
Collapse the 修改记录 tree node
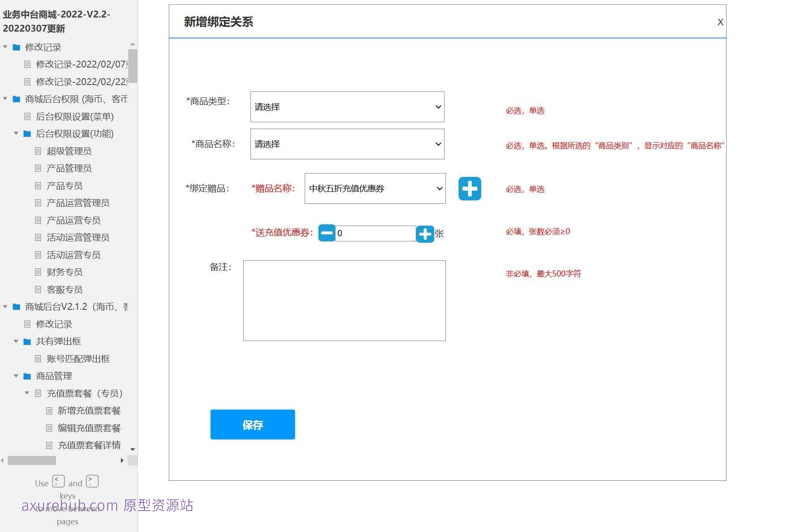point(5,47)
